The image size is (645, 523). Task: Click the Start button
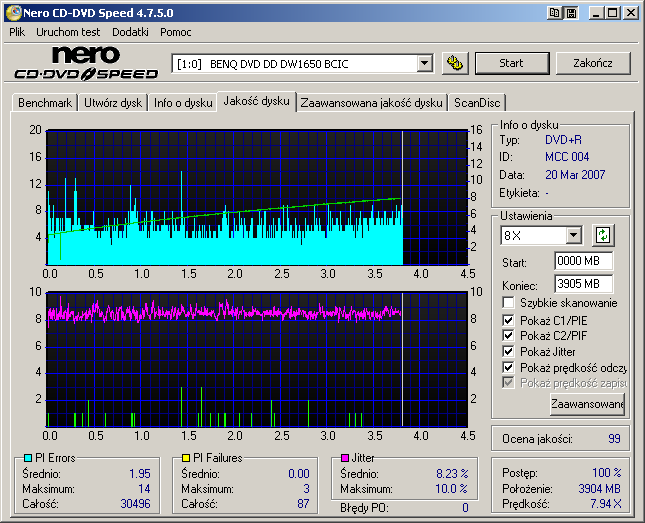512,63
